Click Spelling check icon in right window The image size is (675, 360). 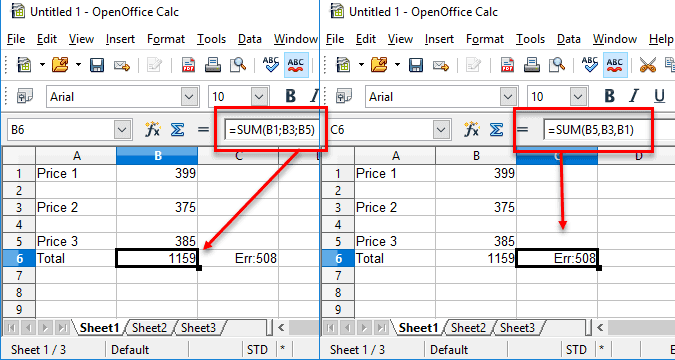(590, 65)
